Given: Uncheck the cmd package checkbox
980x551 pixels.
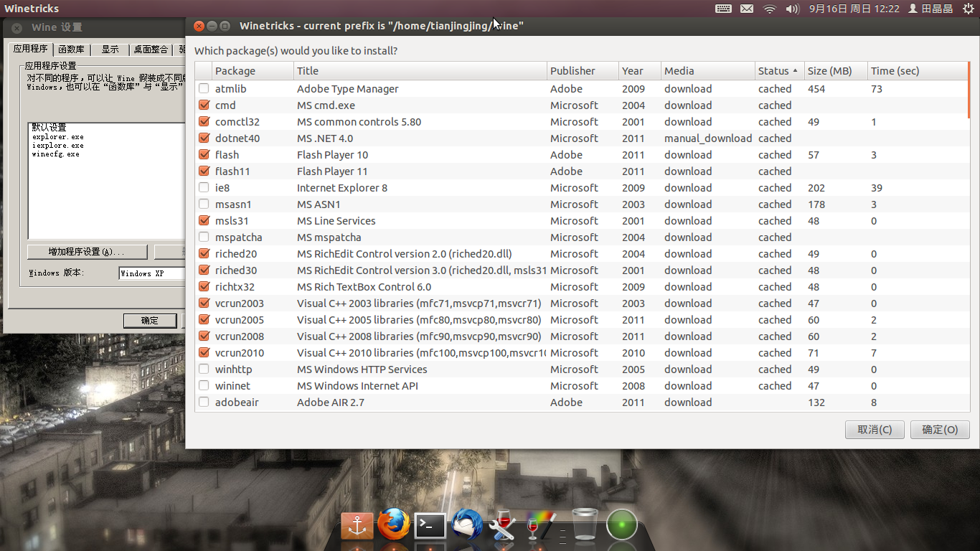Looking at the screenshot, I should click(204, 105).
